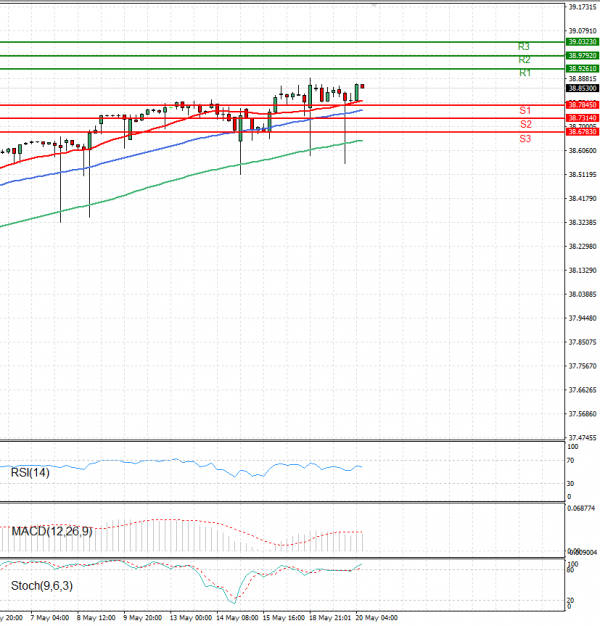Click the R1 resistance label
This screenshot has height=626, width=600.
coord(524,74)
